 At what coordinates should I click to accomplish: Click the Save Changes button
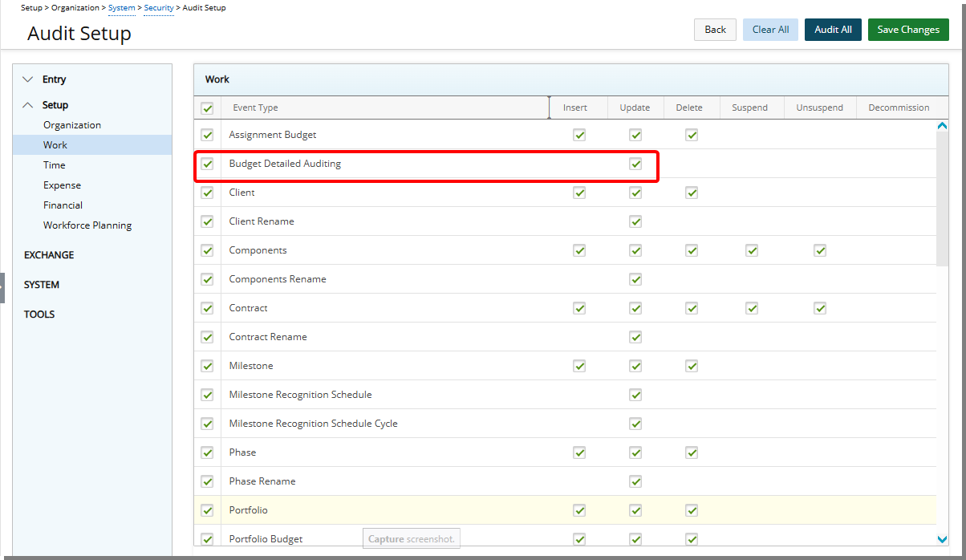tap(908, 30)
